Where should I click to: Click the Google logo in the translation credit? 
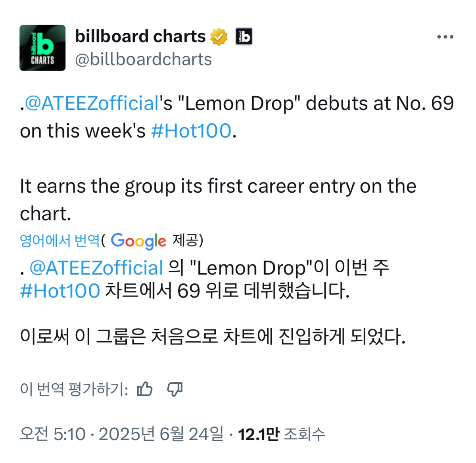pyautogui.click(x=138, y=241)
